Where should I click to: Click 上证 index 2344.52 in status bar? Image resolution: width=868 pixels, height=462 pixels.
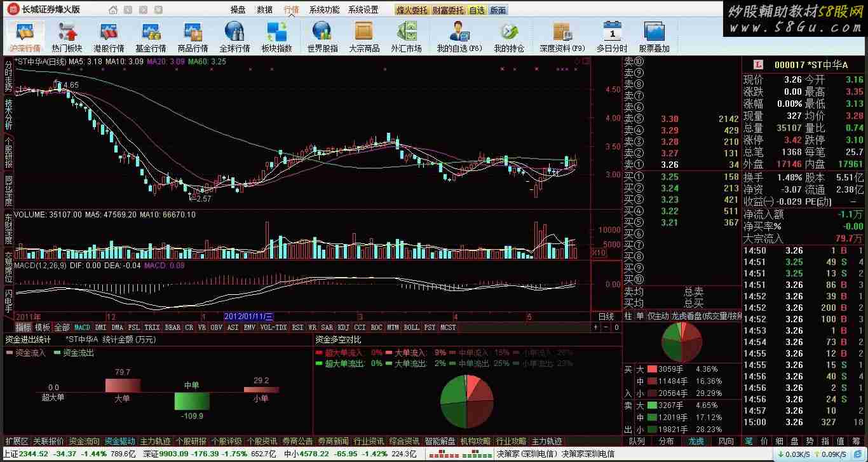point(25,454)
